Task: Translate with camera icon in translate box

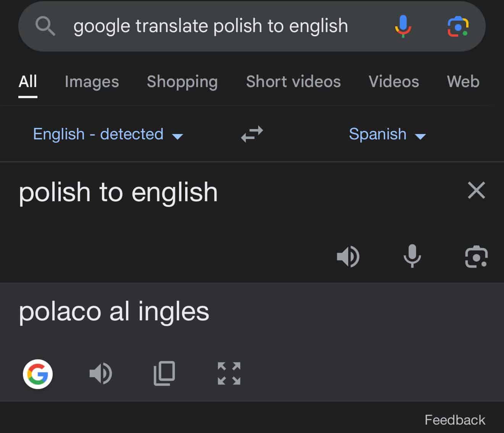Action: click(x=476, y=257)
